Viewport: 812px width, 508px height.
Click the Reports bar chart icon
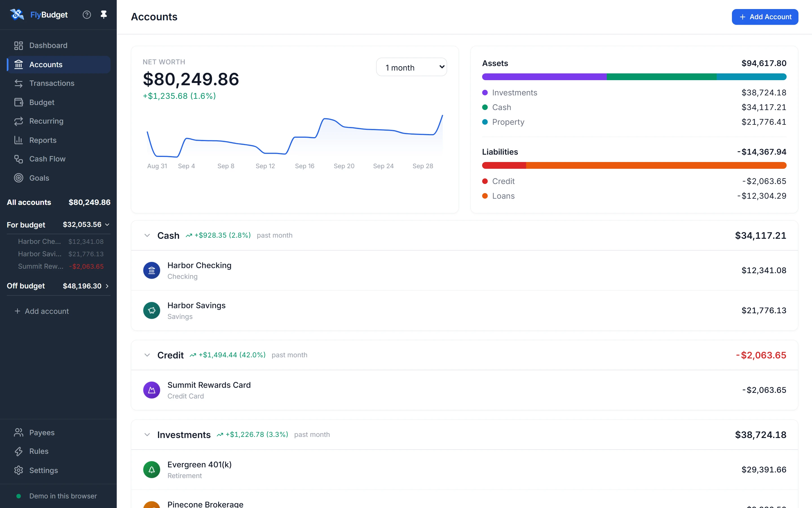18,140
